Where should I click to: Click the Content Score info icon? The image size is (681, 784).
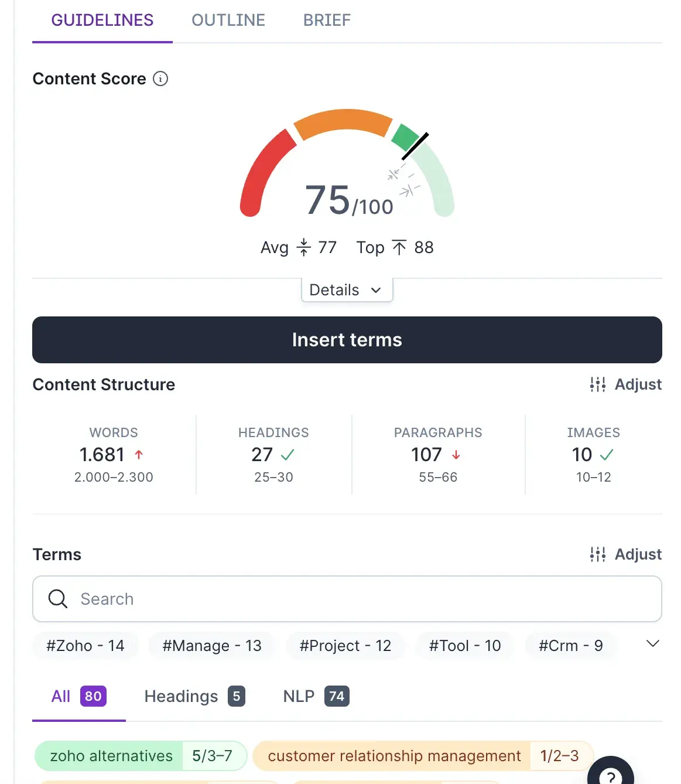tap(160, 79)
